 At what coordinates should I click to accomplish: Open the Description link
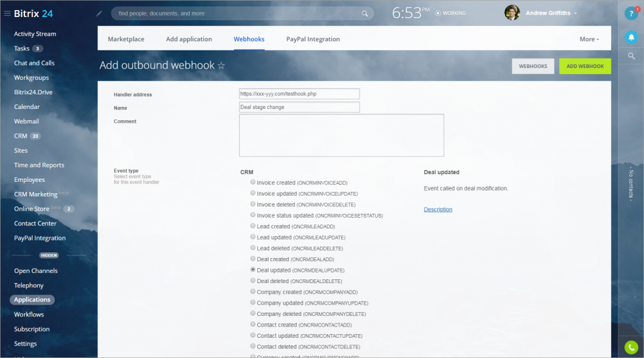[438, 210]
